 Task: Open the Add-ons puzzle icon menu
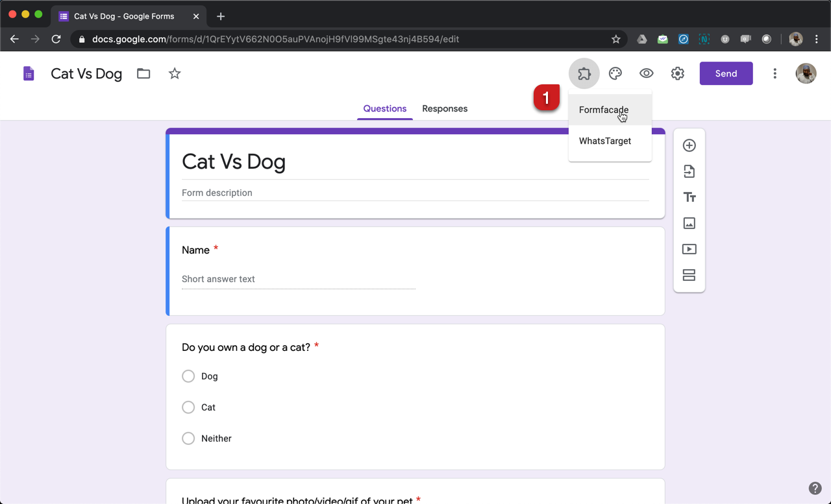coord(584,73)
